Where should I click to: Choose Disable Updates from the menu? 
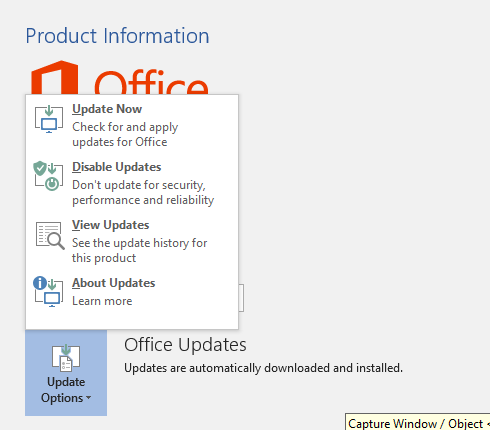[117, 167]
